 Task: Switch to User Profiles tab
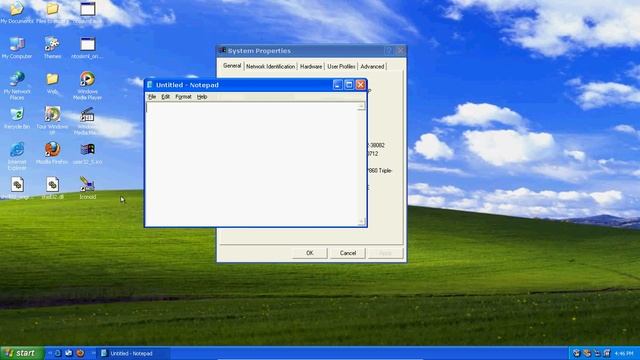coord(341,66)
